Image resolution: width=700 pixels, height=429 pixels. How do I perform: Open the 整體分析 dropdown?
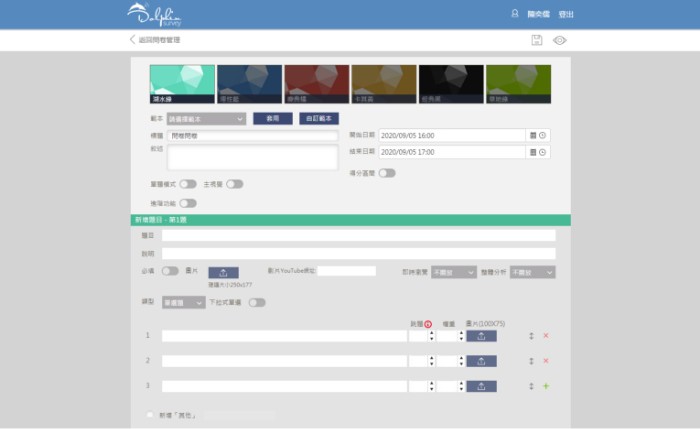pyautogui.click(x=532, y=272)
